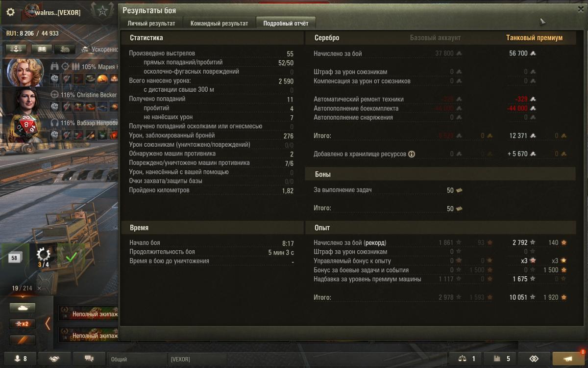Switch to Личный результат tab
588x368 pixels.
(151, 23)
